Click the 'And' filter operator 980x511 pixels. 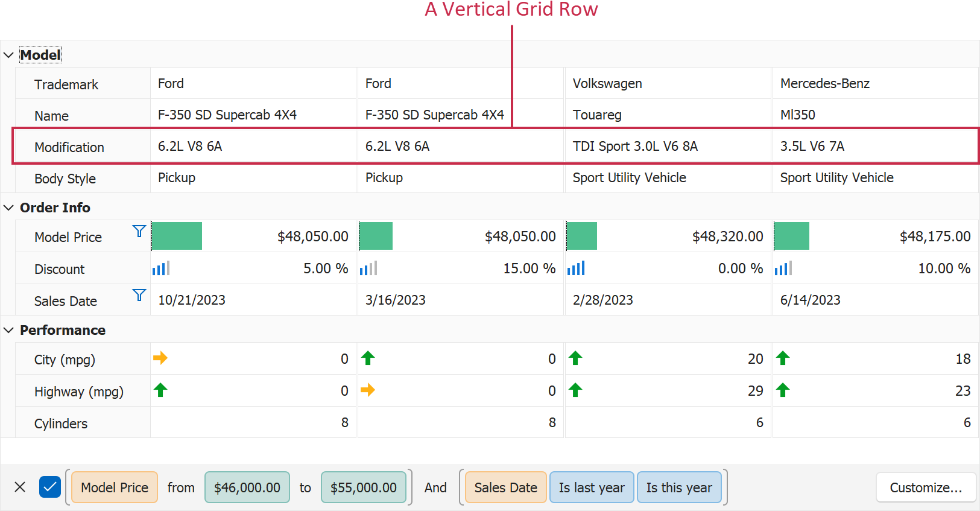[x=435, y=487]
